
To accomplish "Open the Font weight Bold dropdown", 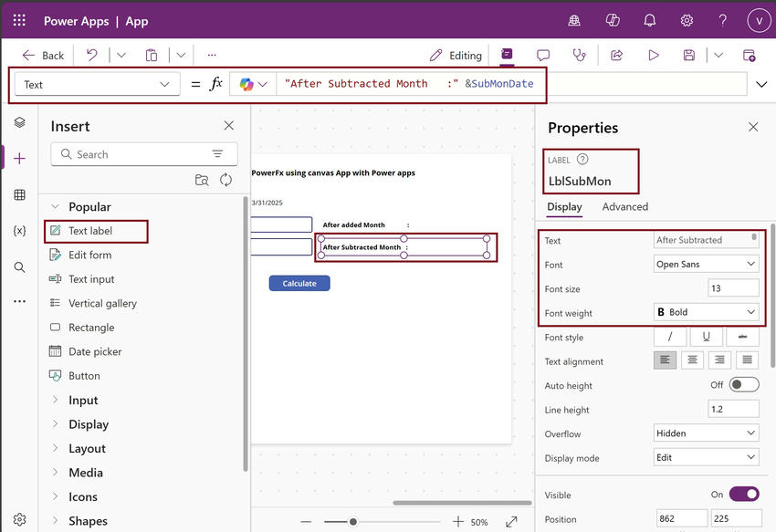I will (707, 312).
